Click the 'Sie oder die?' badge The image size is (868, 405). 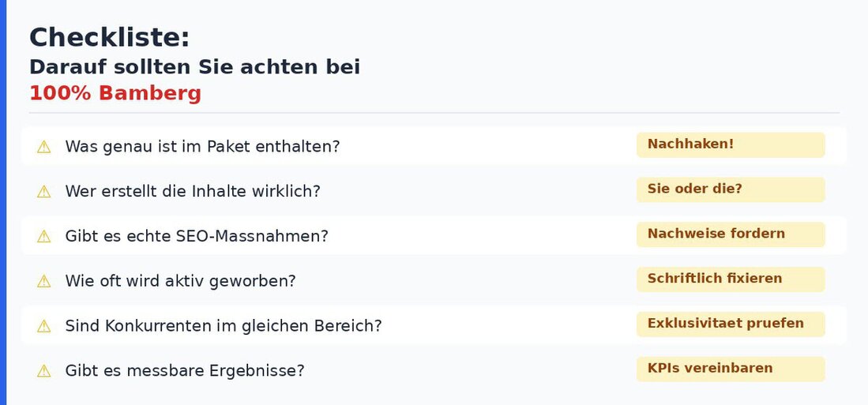point(730,189)
